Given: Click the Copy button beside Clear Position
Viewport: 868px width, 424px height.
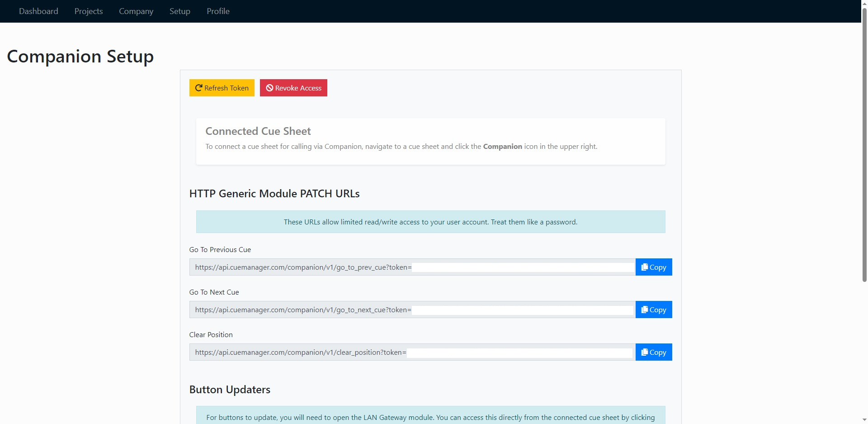Looking at the screenshot, I should pyautogui.click(x=654, y=352).
